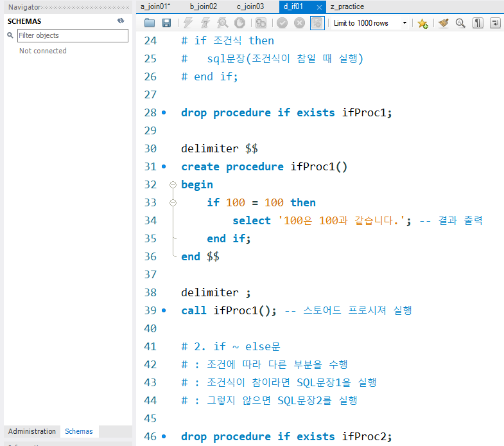Collapse the if block on line 33
This screenshot has height=446, width=504.
[x=173, y=202]
